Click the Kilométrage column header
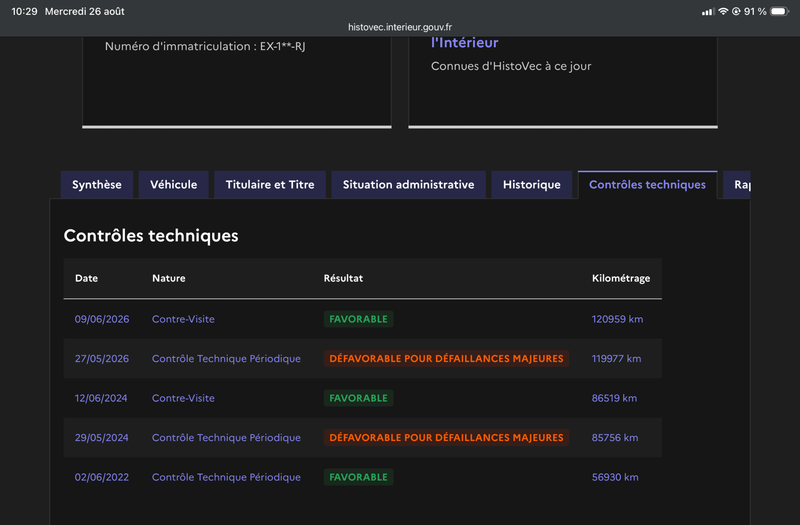800x525 pixels. pyautogui.click(x=621, y=278)
